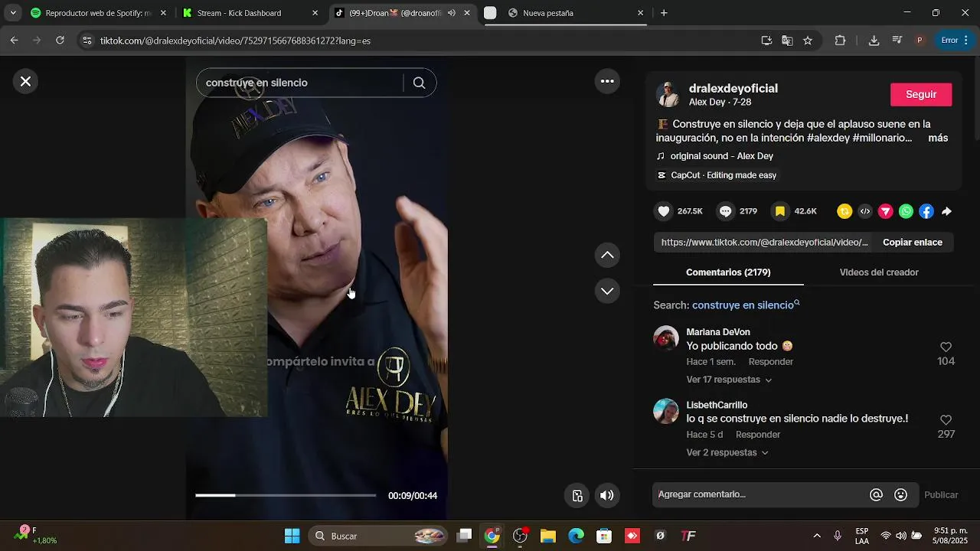Open File Explorer from the taskbar
This screenshot has width=980, height=551.
(x=547, y=536)
